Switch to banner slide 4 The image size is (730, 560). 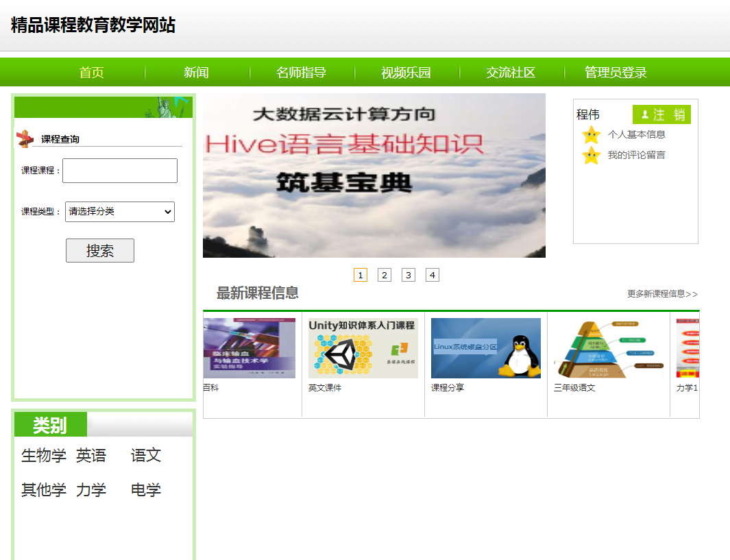click(x=432, y=275)
